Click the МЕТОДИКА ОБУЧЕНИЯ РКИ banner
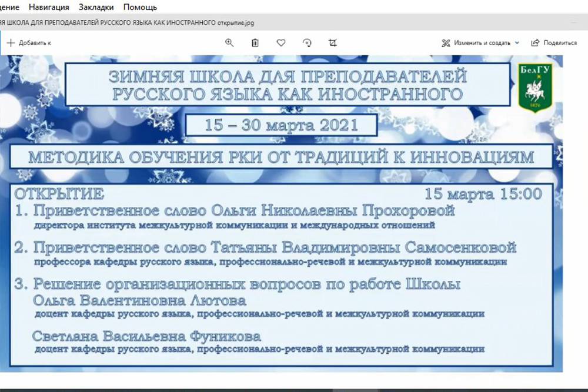The image size is (588, 392). pos(281,157)
